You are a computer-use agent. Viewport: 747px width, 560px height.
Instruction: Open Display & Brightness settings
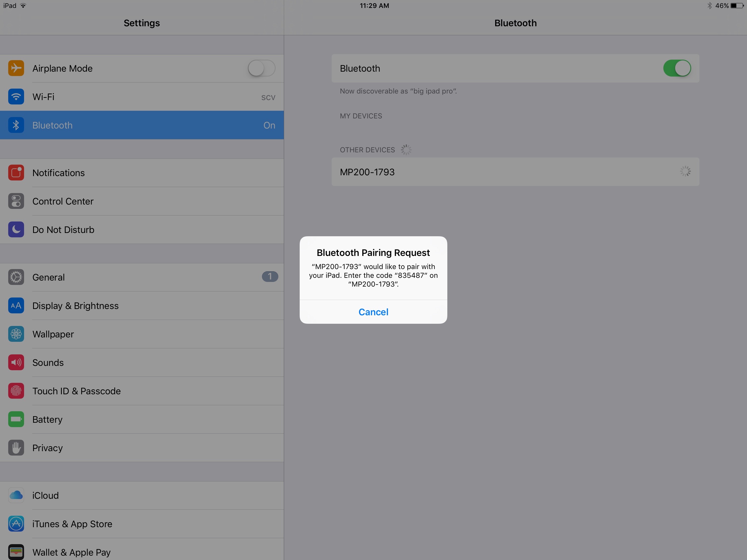142,306
